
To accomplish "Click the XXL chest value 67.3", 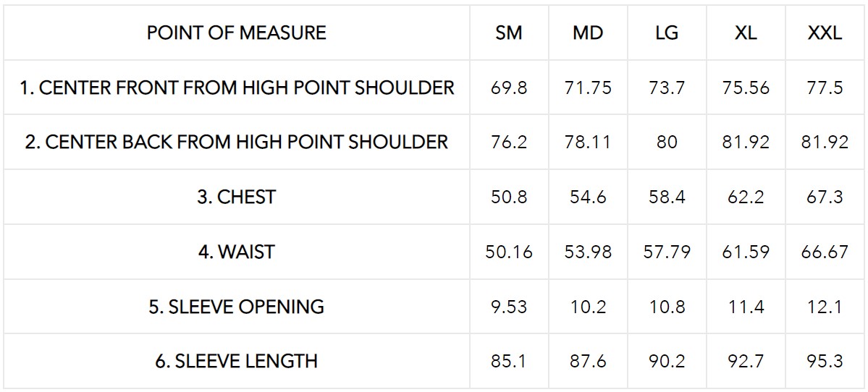I will 824,197.
